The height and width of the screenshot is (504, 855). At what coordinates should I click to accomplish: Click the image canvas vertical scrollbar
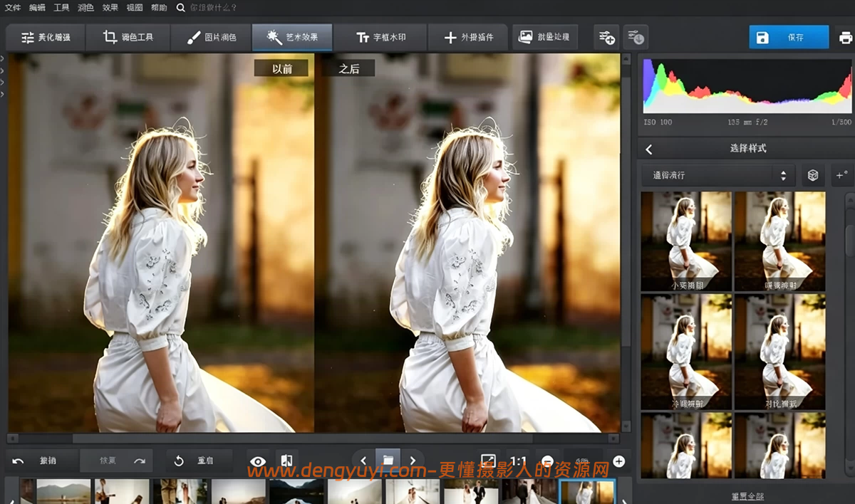[x=626, y=242]
